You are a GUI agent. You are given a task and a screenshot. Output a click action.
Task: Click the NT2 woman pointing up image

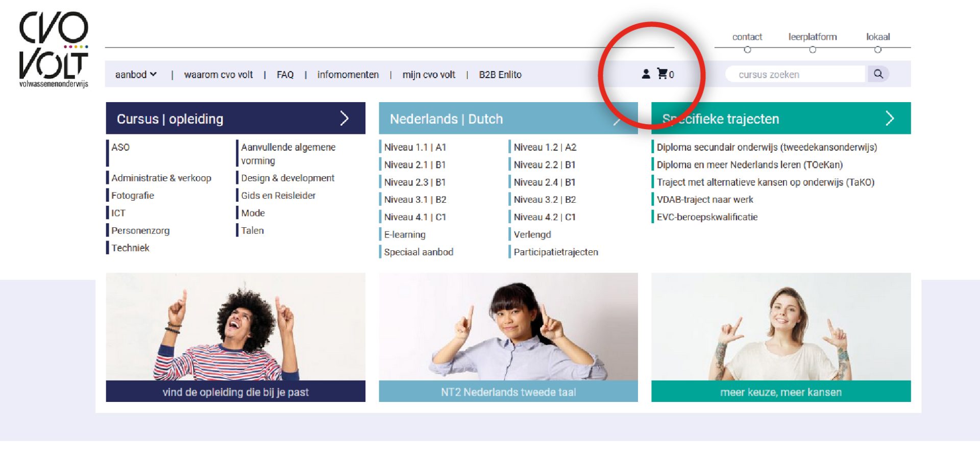pos(508,327)
